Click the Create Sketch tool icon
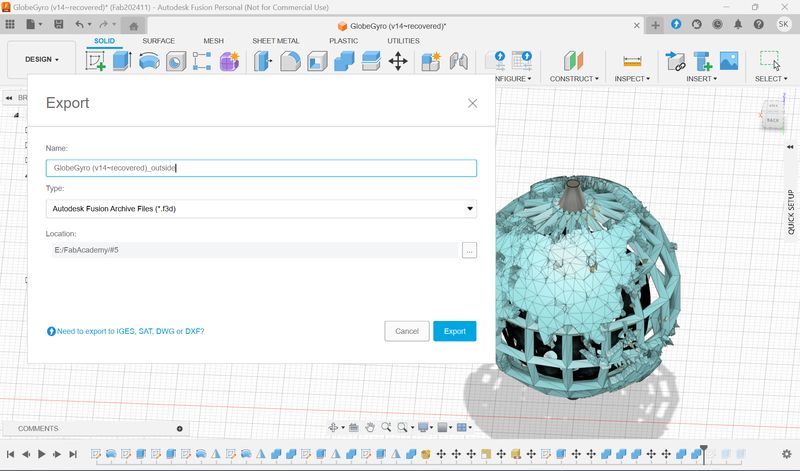Image resolution: width=800 pixels, height=471 pixels. click(95, 61)
